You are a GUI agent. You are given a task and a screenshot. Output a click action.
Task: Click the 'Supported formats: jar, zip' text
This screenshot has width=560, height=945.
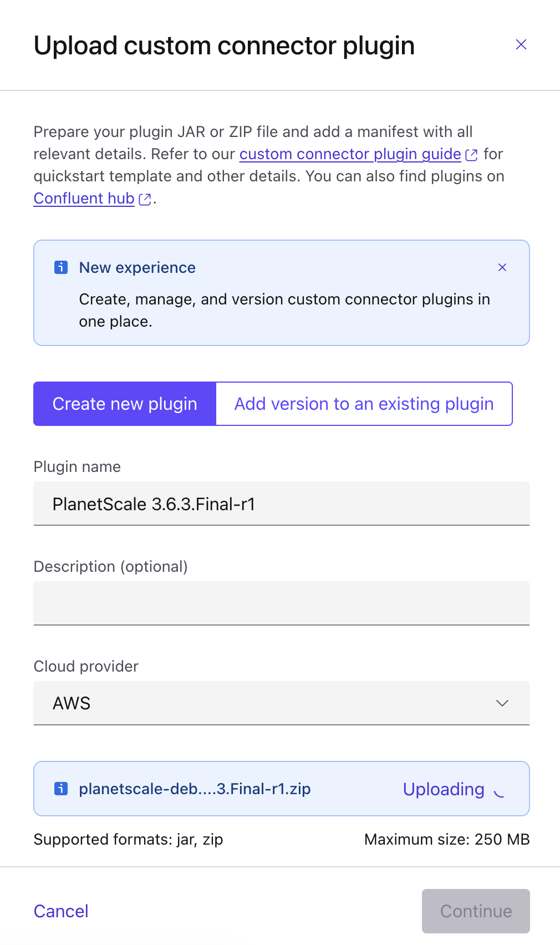click(x=128, y=840)
